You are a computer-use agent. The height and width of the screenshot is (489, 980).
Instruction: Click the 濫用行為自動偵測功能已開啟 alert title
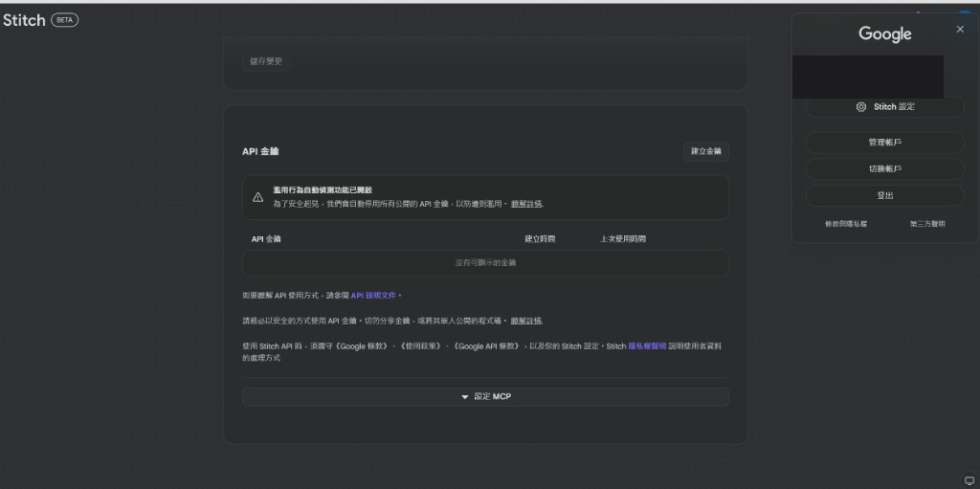[323, 190]
